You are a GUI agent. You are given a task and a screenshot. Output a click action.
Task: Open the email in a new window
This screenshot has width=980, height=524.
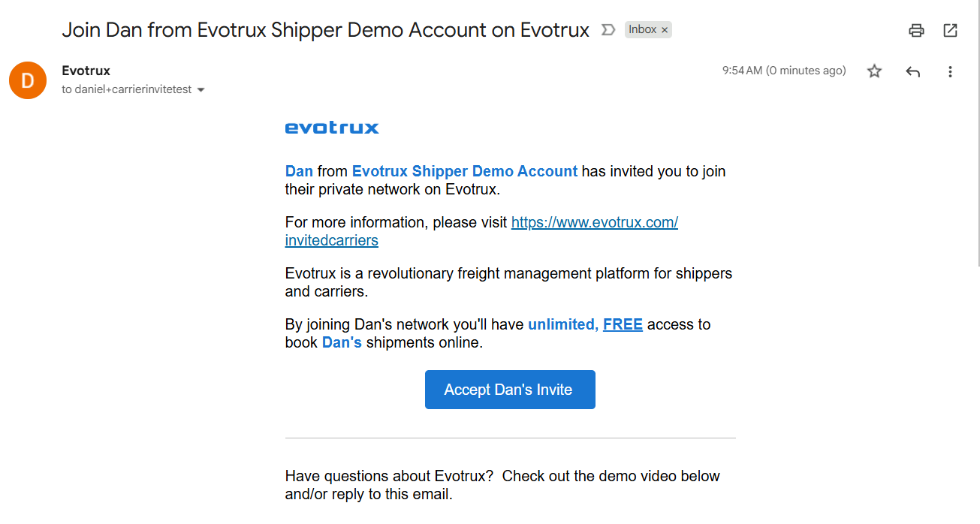click(950, 30)
